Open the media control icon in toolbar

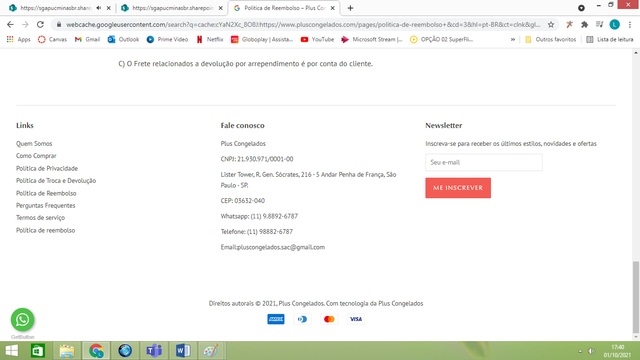click(599, 24)
